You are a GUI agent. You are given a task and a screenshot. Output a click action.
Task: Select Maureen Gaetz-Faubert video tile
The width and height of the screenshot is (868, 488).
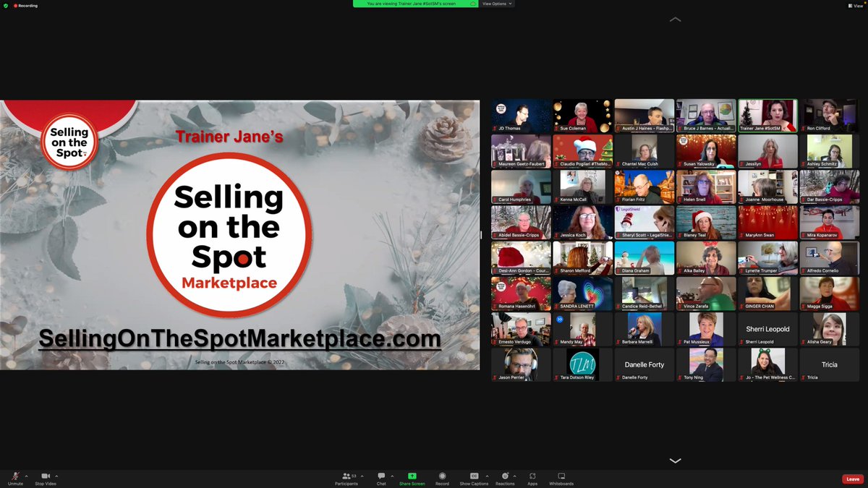[522, 151]
